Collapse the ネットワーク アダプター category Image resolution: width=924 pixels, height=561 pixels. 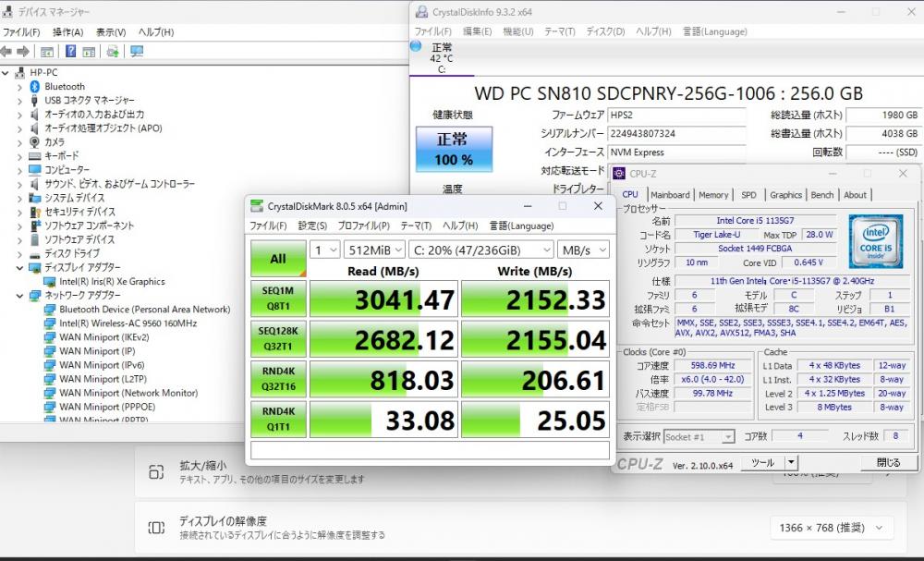coord(20,295)
